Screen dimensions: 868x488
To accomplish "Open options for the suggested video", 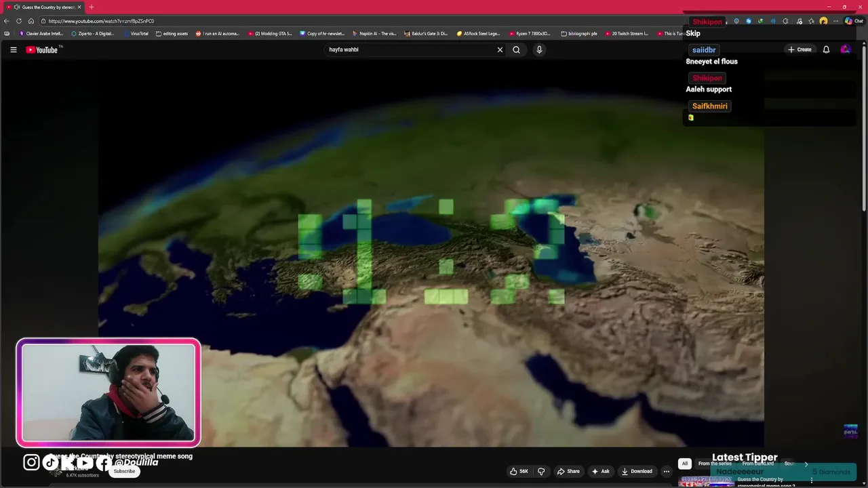I will tap(811, 480).
